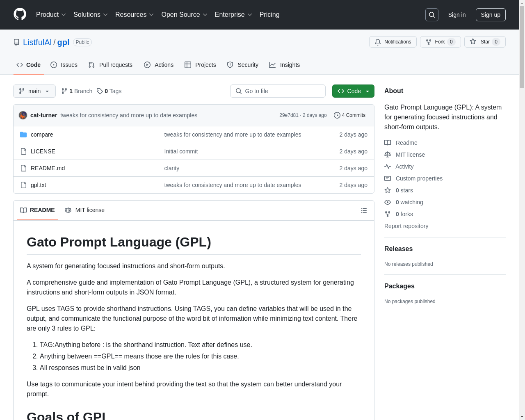This screenshot has width=525, height=420.
Task: Open the search magnifier button
Action: (x=432, y=15)
